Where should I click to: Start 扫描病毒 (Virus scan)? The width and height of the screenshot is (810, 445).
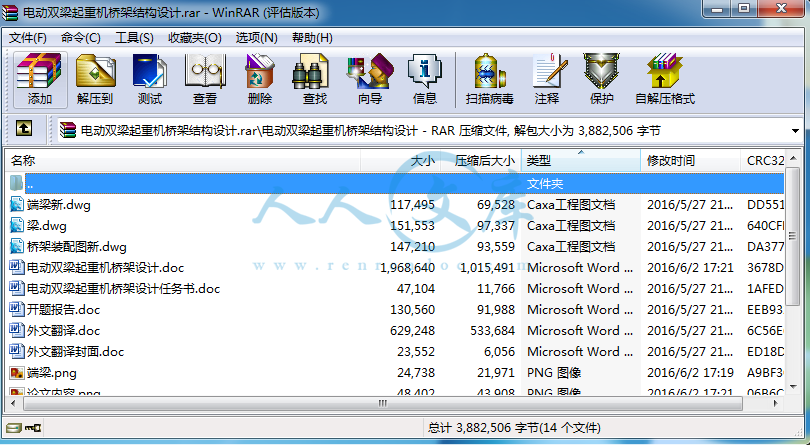click(x=489, y=80)
